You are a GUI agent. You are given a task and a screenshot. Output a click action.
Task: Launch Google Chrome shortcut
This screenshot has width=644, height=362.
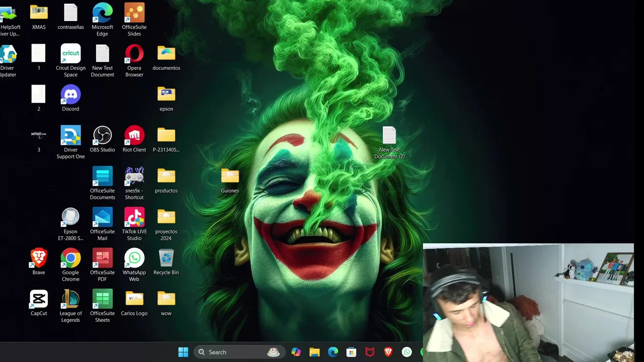70,265
